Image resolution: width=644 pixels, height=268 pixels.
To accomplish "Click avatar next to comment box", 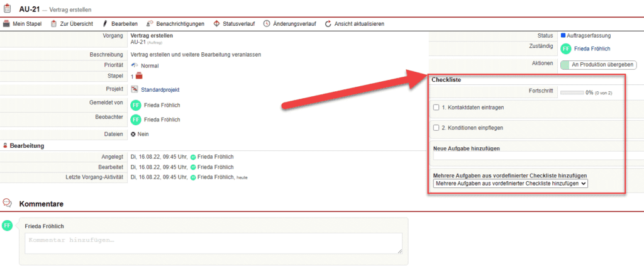I will click(8, 225).
